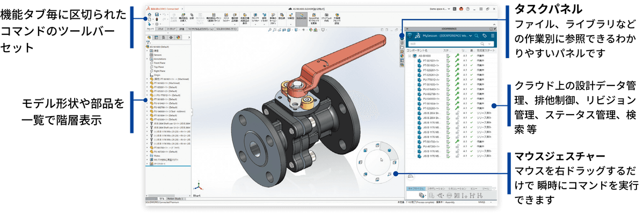Open the ライフサイクルおよびコラボレーション tab
The image size is (644, 214).
tap(201, 29)
